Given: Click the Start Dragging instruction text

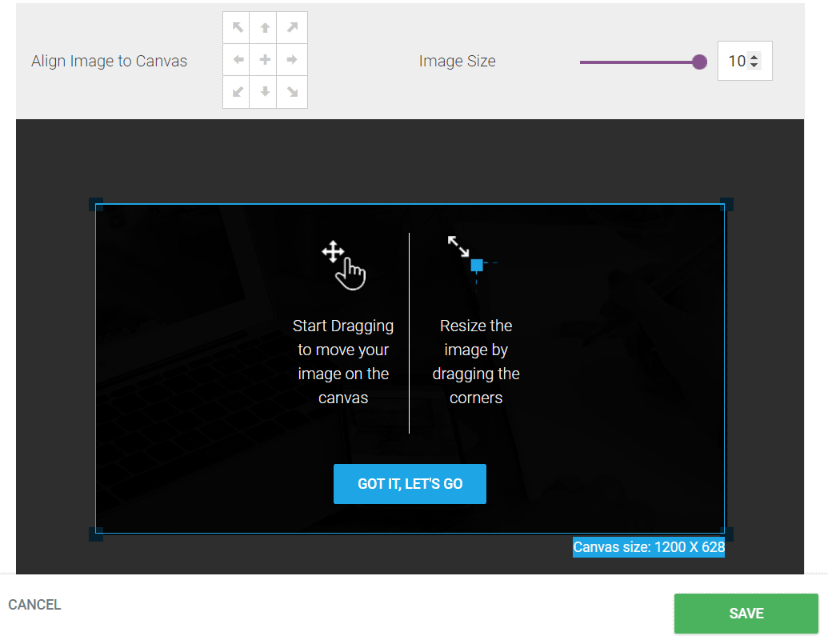Looking at the screenshot, I should [343, 361].
